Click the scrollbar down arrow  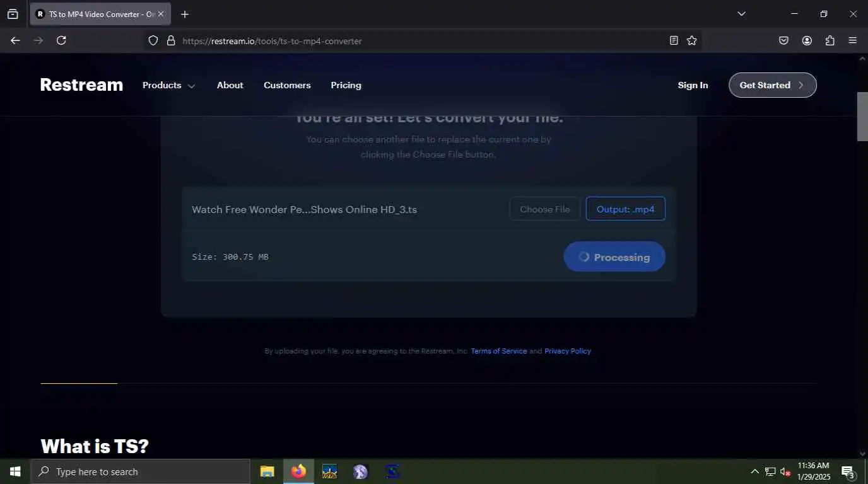click(862, 453)
